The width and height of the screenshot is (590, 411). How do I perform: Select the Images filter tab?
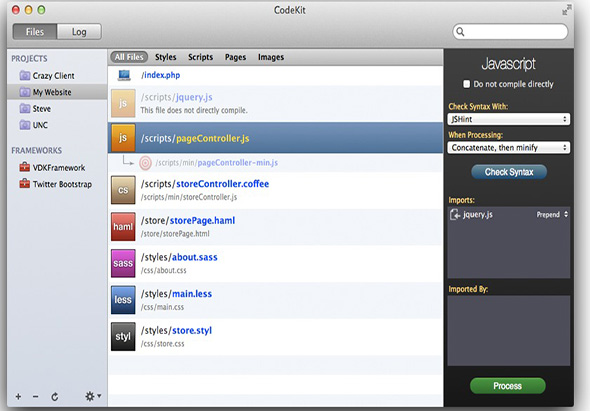click(271, 57)
